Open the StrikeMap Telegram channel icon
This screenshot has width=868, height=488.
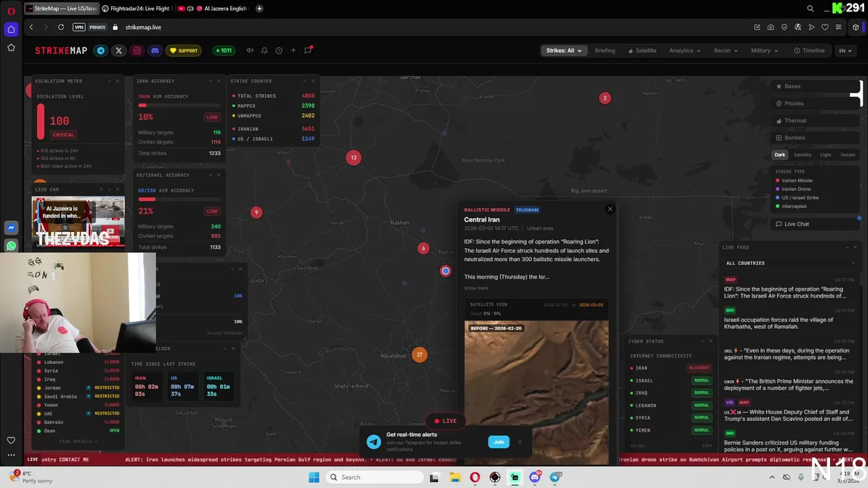[101, 50]
